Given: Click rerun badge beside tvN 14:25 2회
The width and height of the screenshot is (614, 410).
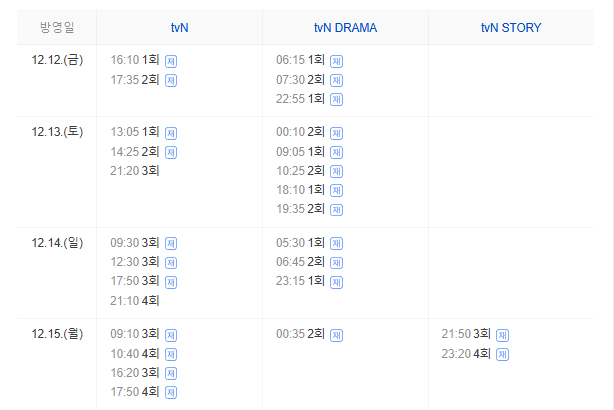Looking at the screenshot, I should [171, 152].
